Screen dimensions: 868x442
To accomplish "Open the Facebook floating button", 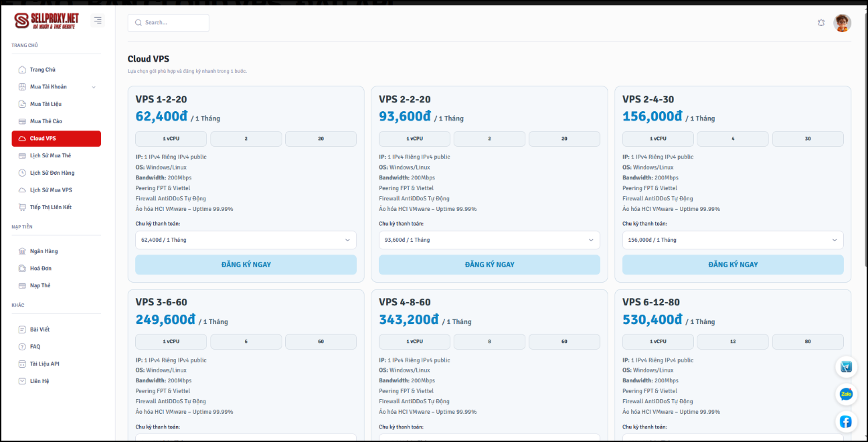I will pyautogui.click(x=846, y=421).
